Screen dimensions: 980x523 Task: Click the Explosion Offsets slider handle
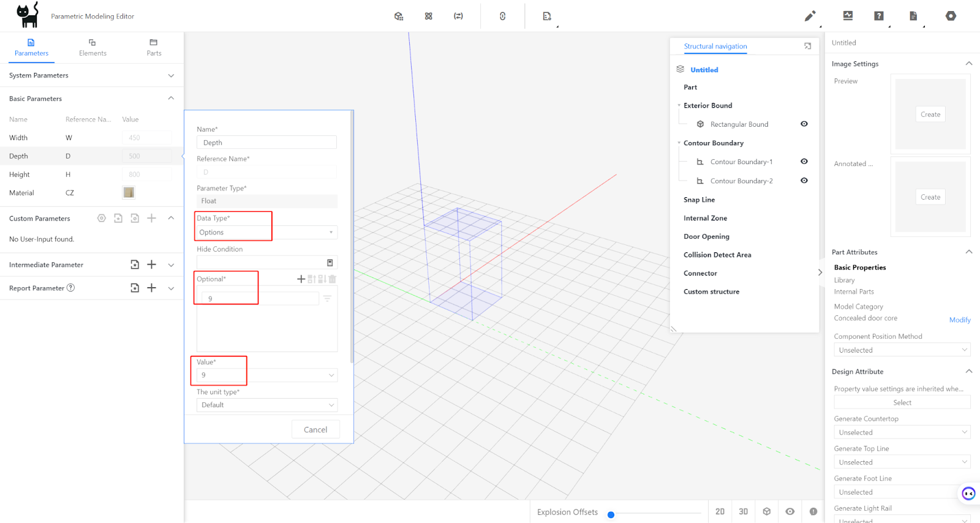pyautogui.click(x=611, y=514)
